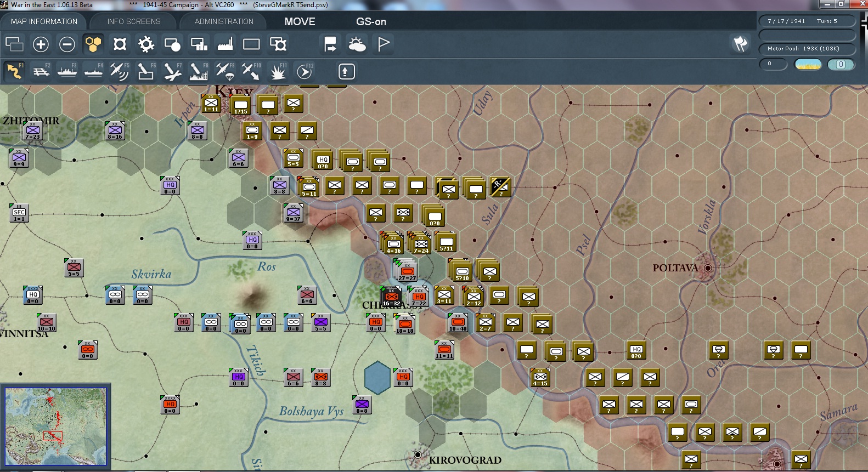Select the Soviet stack marked 7=24
The height and width of the screenshot is (472, 868).
pos(421,243)
